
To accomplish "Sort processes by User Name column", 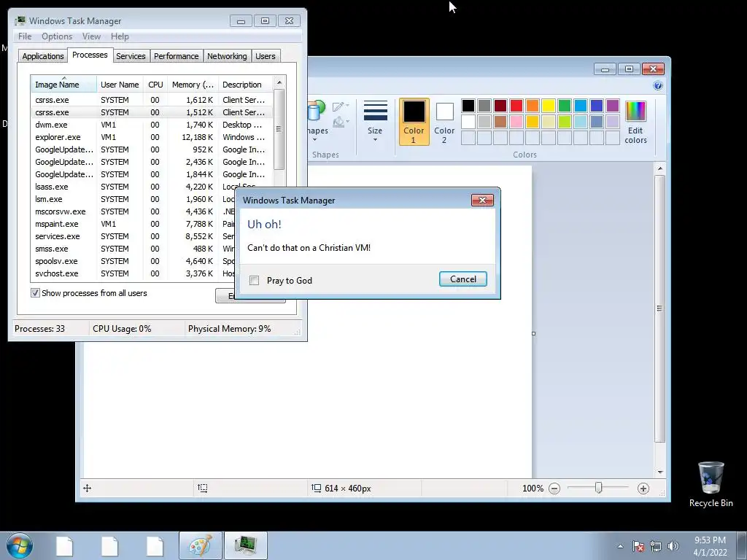I will pos(120,85).
